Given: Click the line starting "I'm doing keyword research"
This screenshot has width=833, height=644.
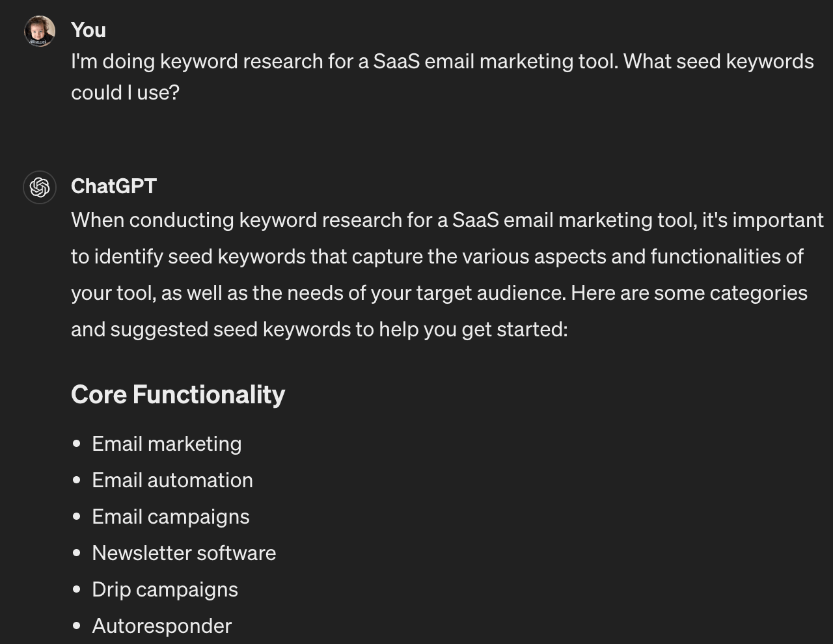Looking at the screenshot, I should coord(442,61).
